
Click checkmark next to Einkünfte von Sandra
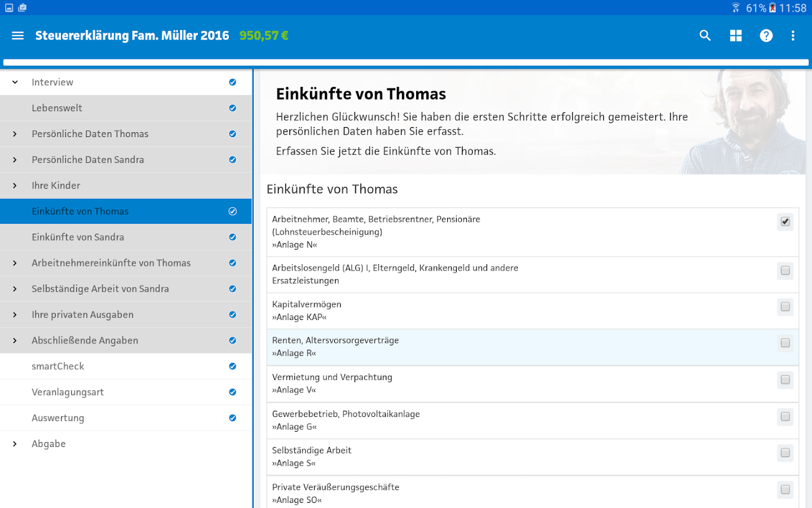click(x=232, y=237)
